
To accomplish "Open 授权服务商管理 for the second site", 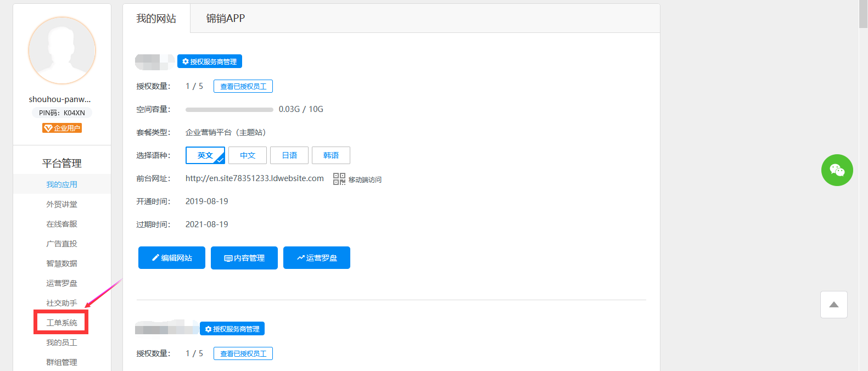I will 232,329.
